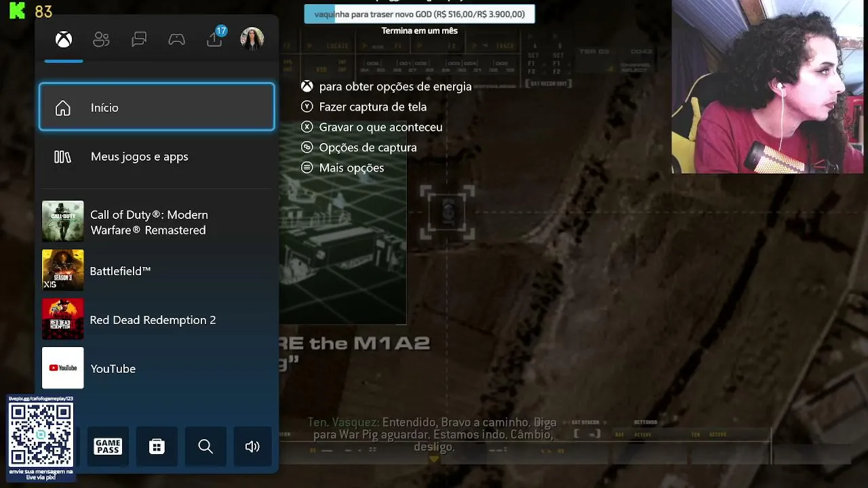
Task: Click the livepix QR code
Action: 41,434
